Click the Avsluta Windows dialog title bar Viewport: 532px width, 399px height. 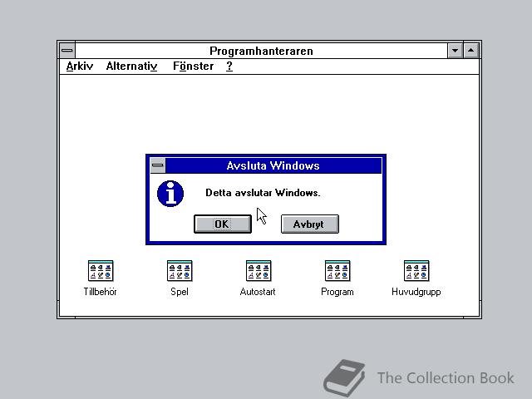click(273, 165)
